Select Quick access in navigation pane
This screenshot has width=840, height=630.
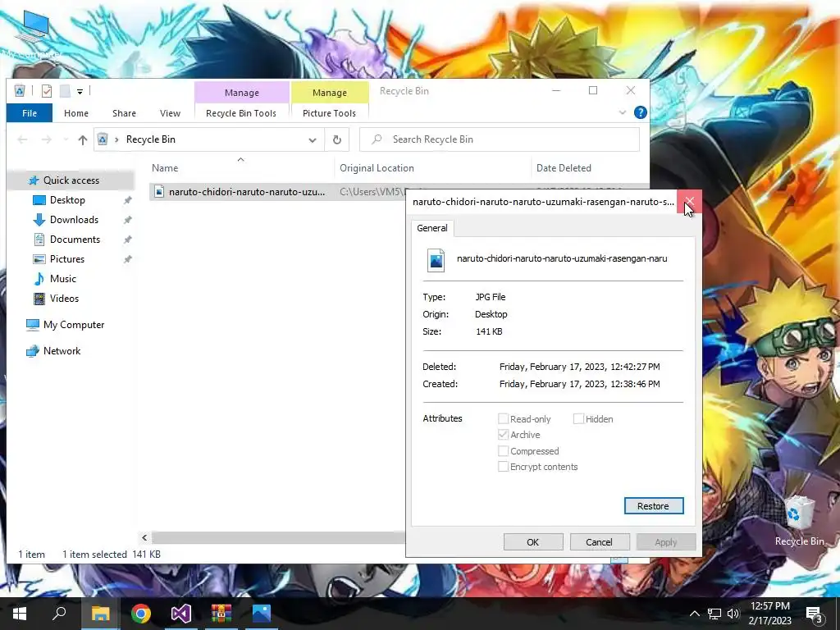click(71, 180)
